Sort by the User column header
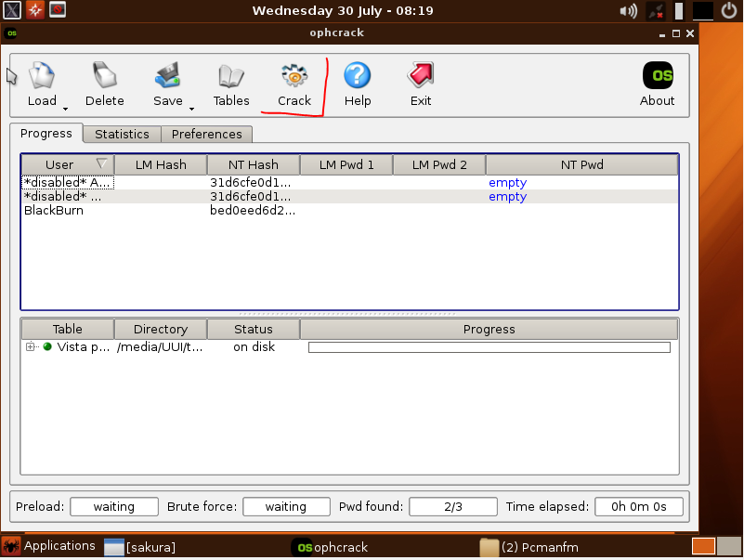Image resolution: width=744 pixels, height=560 pixels. tap(68, 164)
